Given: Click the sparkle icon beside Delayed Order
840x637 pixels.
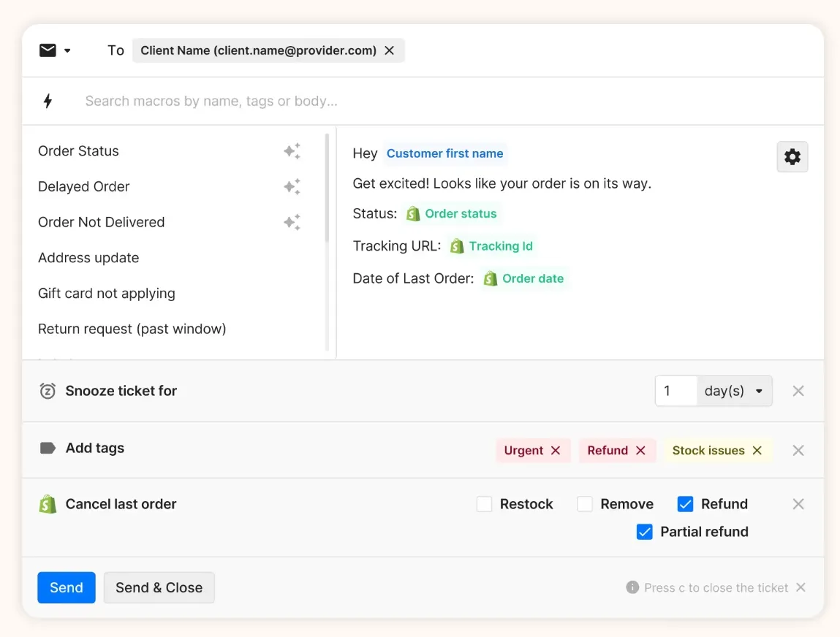Looking at the screenshot, I should click(292, 187).
